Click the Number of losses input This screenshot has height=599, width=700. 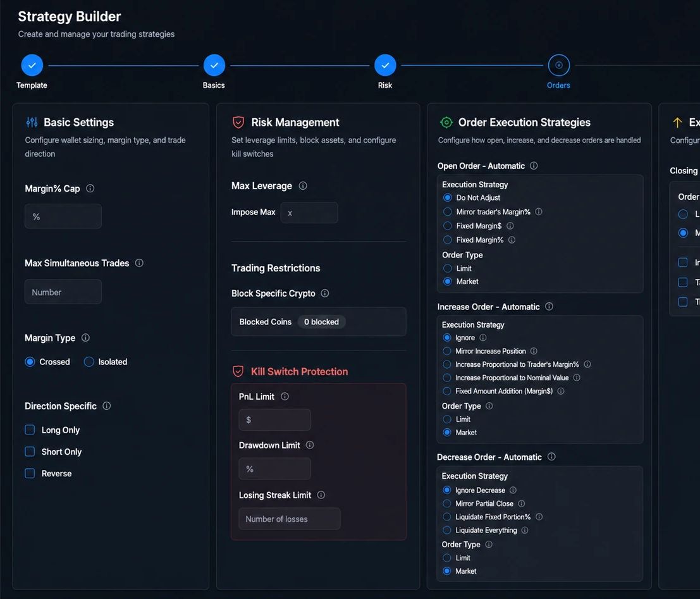pyautogui.click(x=289, y=519)
